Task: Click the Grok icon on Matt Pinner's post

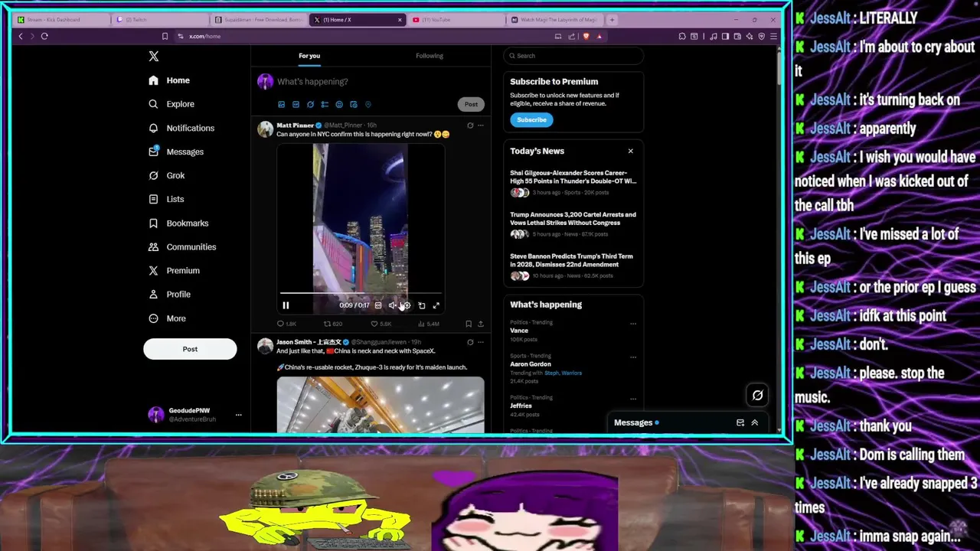Action: click(x=470, y=126)
